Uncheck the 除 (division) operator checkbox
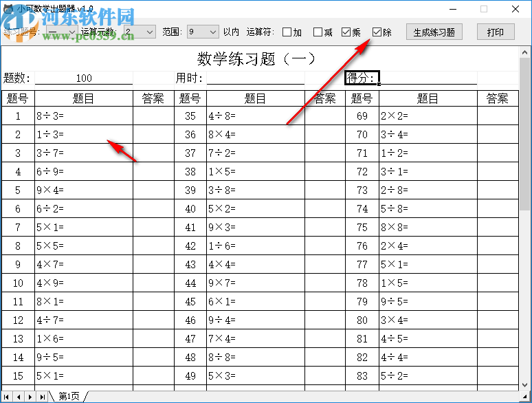 (377, 32)
